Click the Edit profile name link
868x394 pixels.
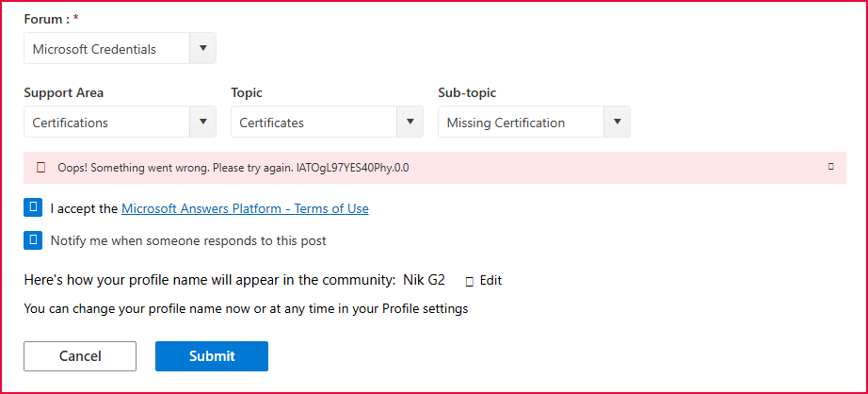[x=490, y=280]
